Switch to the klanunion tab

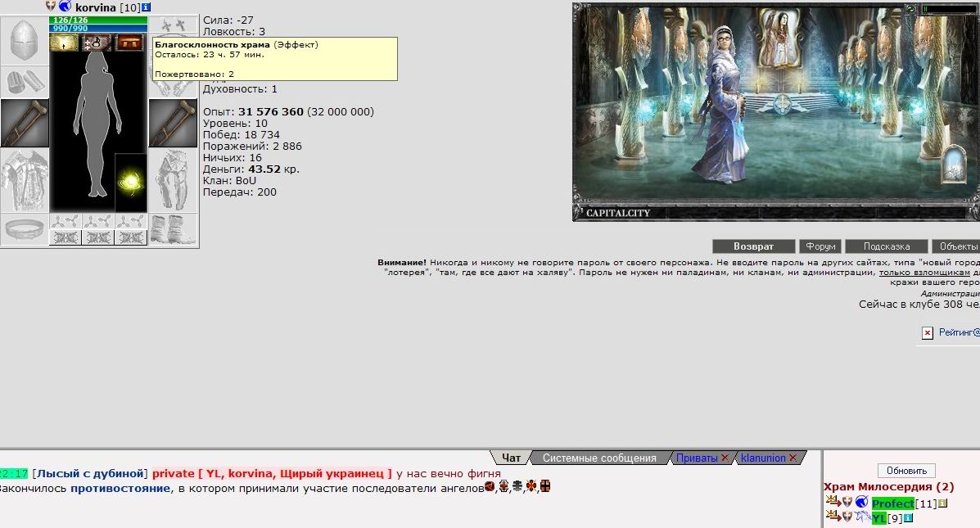763,458
